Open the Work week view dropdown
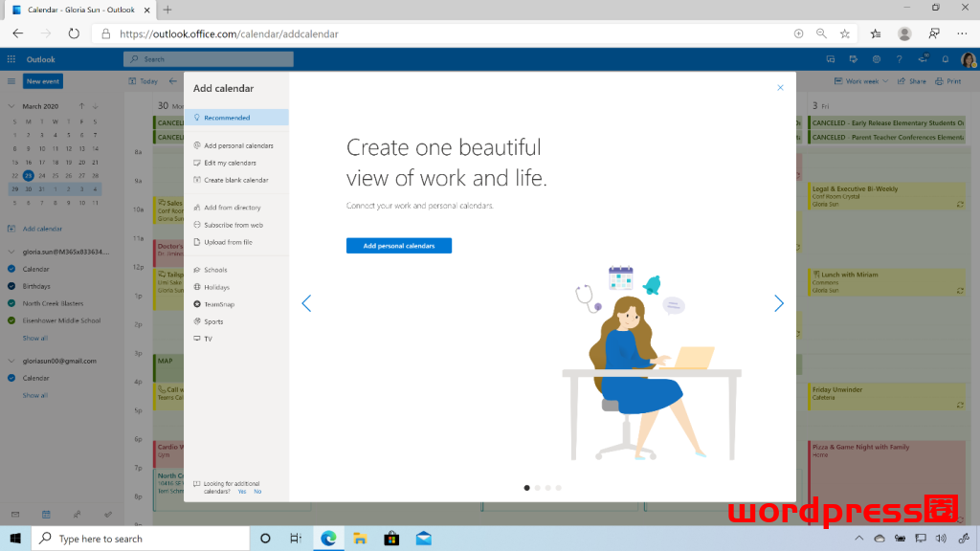This screenshot has width=980, height=551. pyautogui.click(x=861, y=81)
